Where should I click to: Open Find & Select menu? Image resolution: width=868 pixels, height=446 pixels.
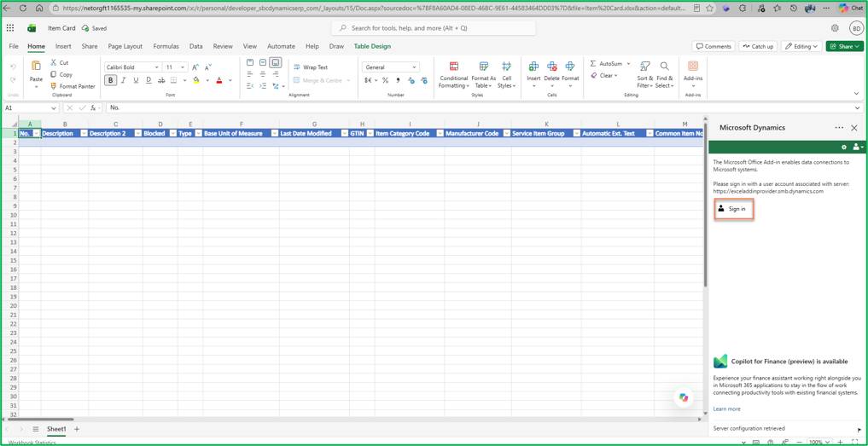coord(664,75)
